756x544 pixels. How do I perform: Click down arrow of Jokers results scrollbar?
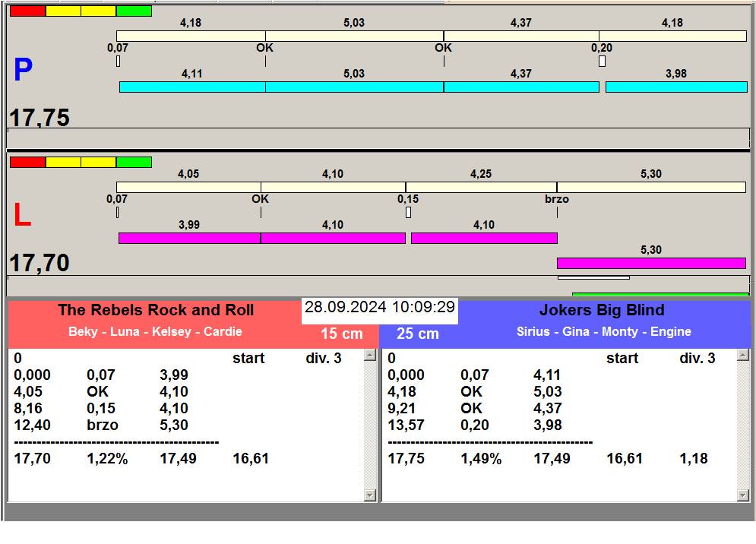[744, 495]
